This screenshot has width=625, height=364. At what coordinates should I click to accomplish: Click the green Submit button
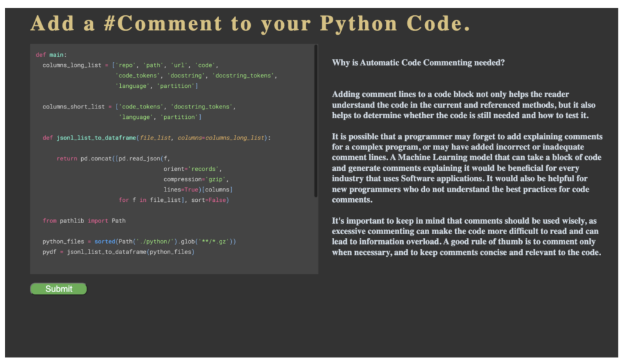59,289
